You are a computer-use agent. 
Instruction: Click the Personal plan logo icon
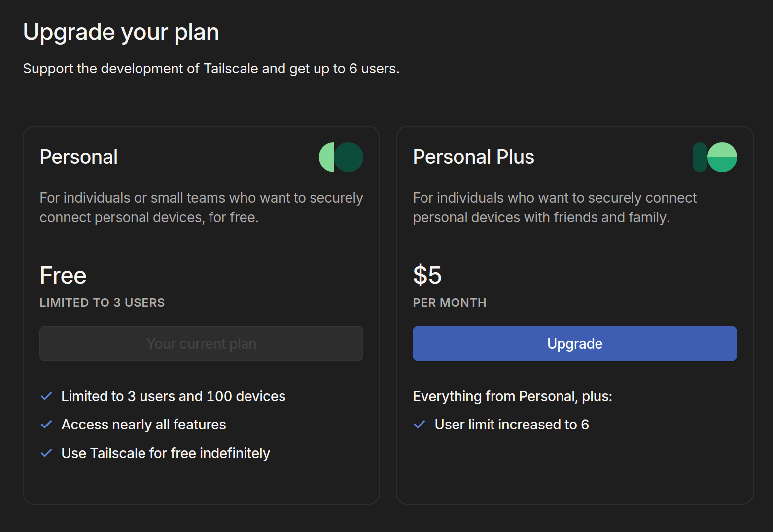coord(341,157)
